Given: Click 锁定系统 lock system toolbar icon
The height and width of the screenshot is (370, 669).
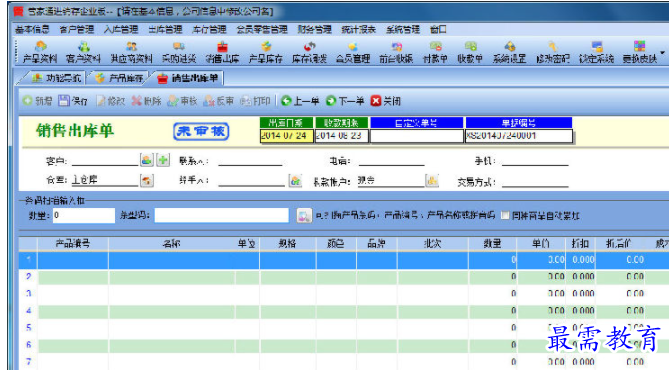Looking at the screenshot, I should click(596, 52).
